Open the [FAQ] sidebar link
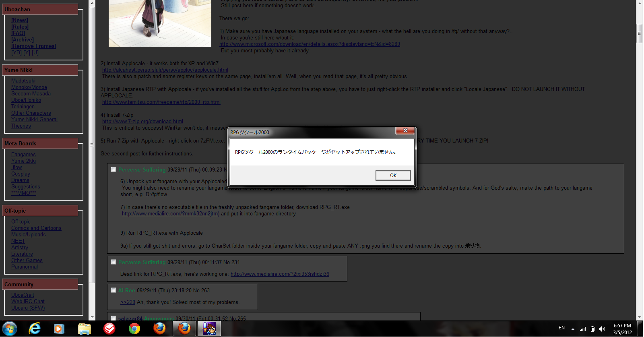This screenshot has width=644, height=337. [18, 33]
